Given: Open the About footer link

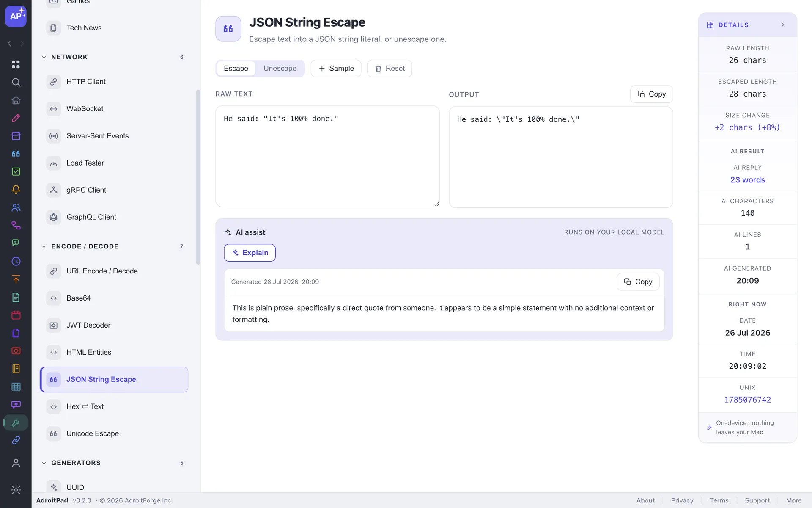Looking at the screenshot, I should [645, 500].
